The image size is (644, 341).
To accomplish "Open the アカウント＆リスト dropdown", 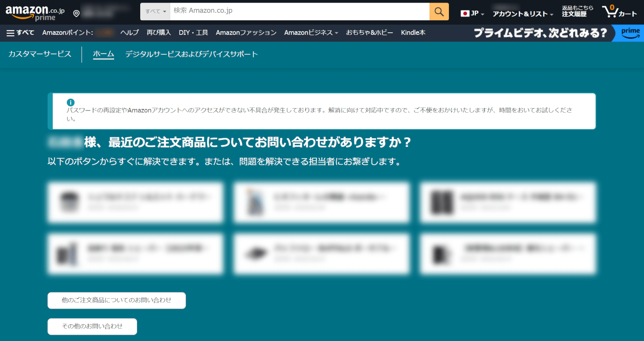I will (x=523, y=14).
